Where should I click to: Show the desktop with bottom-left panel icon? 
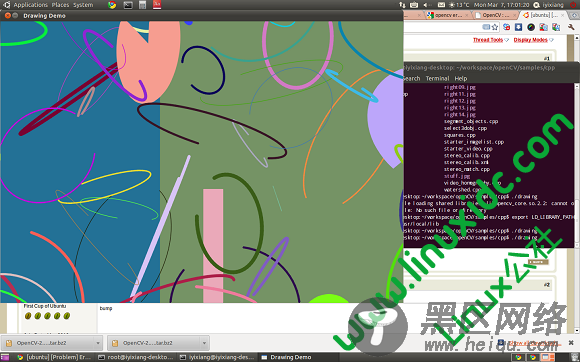pos(4,357)
